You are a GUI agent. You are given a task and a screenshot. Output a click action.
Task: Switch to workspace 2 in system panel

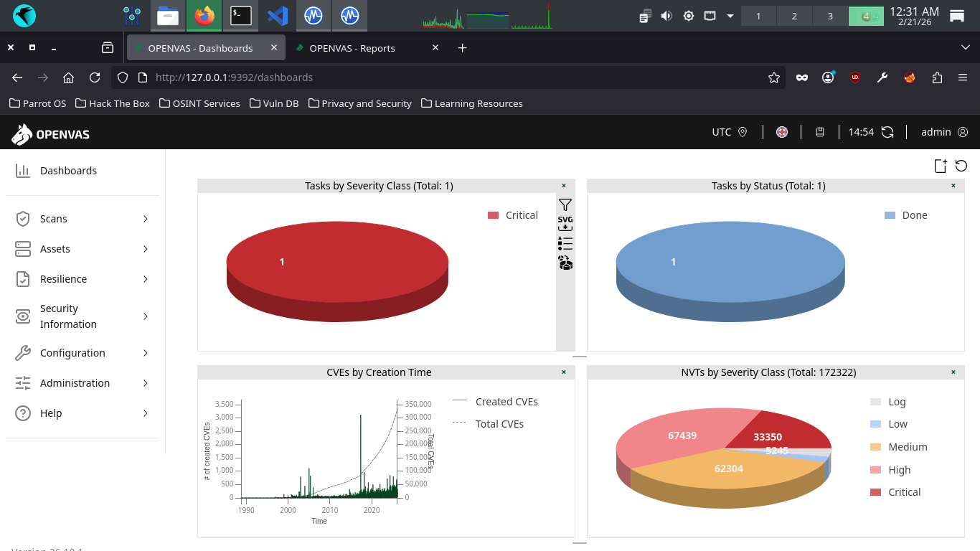(794, 16)
